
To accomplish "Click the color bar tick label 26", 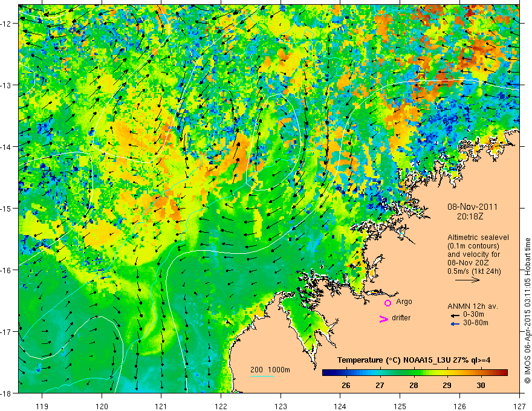I will pos(346,386).
